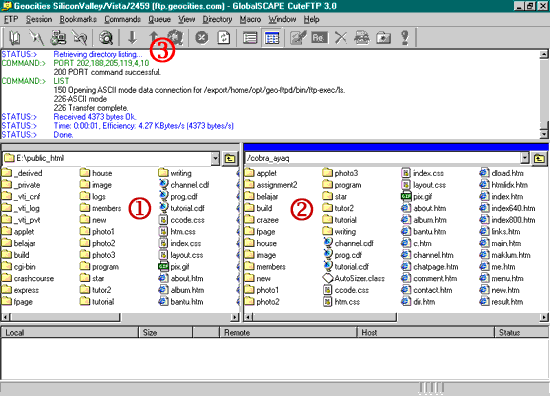Open the FTP menu
This screenshot has width=550, height=396.
(x=11, y=19)
